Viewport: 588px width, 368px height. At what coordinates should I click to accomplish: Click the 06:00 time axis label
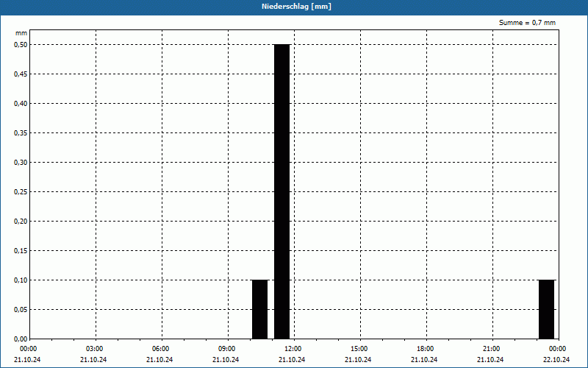(160, 349)
